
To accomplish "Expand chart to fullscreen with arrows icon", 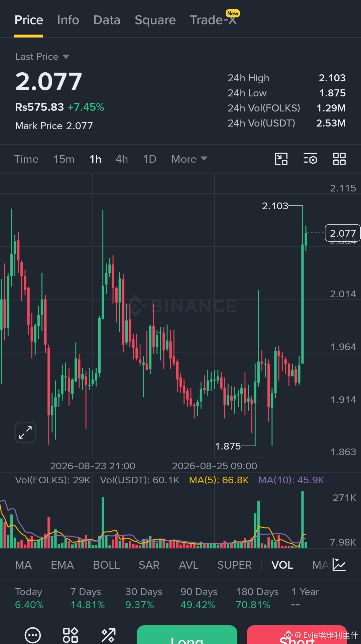I will (x=25, y=432).
